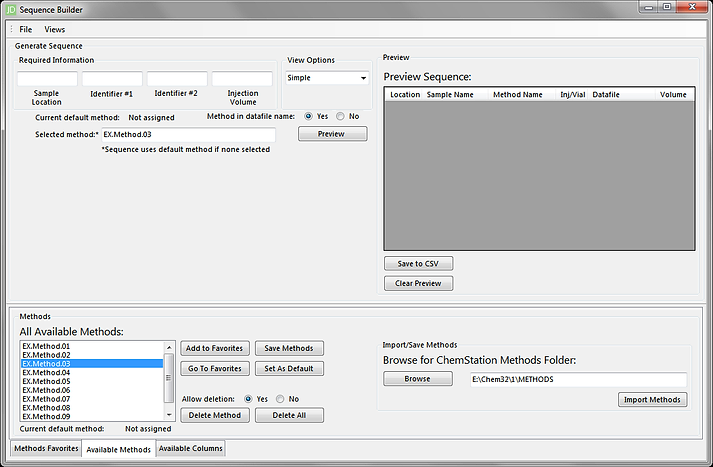This screenshot has width=713, height=467.
Task: Click the Inj/Vial column header
Action: point(572,95)
